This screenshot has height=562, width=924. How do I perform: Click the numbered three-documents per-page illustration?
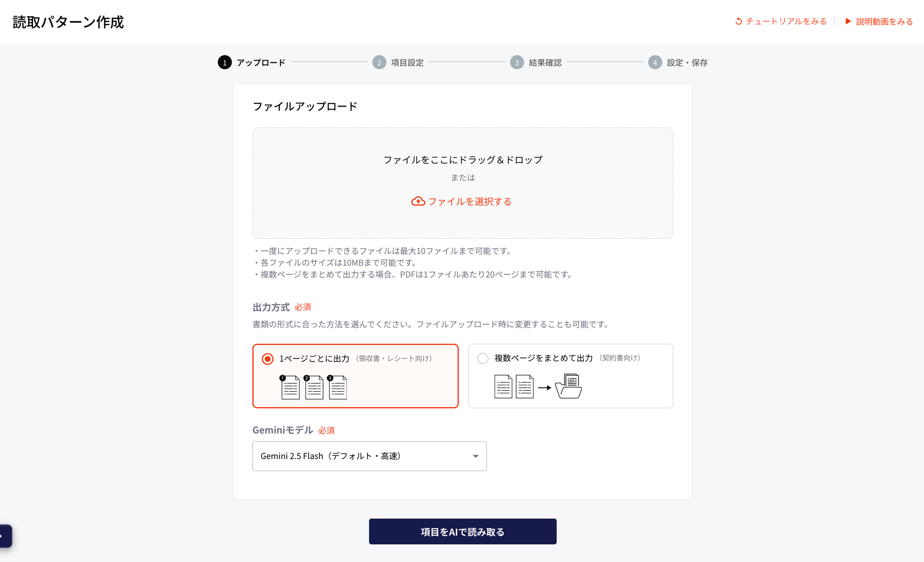tap(314, 387)
